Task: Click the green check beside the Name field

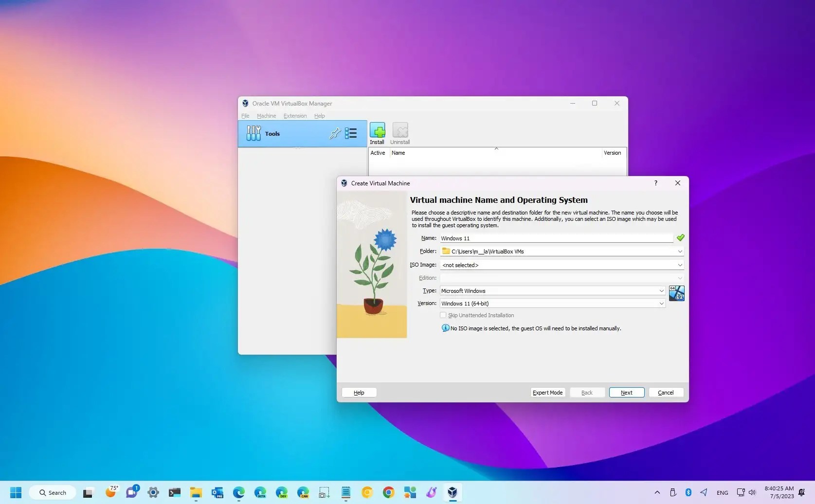Action: click(x=680, y=238)
